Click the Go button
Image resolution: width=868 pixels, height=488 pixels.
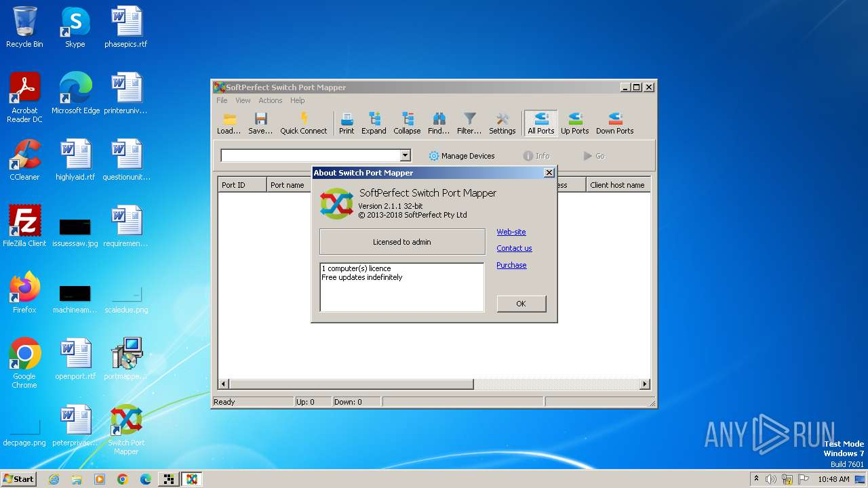pos(594,156)
